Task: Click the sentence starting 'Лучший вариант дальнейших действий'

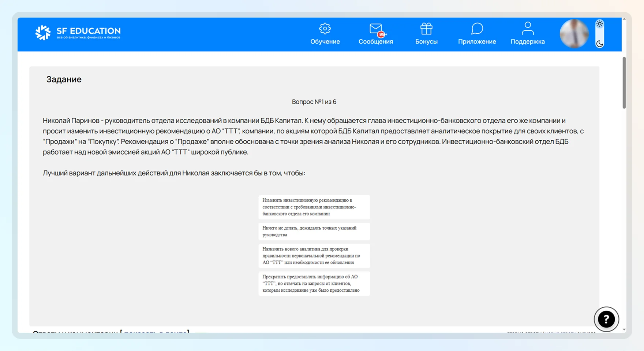Action: point(174,173)
